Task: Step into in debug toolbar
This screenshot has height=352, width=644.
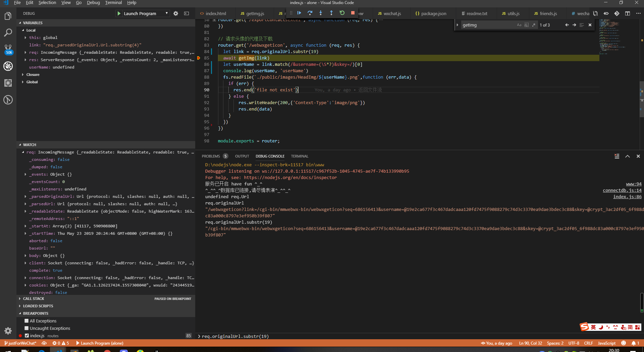Action: pyautogui.click(x=321, y=13)
